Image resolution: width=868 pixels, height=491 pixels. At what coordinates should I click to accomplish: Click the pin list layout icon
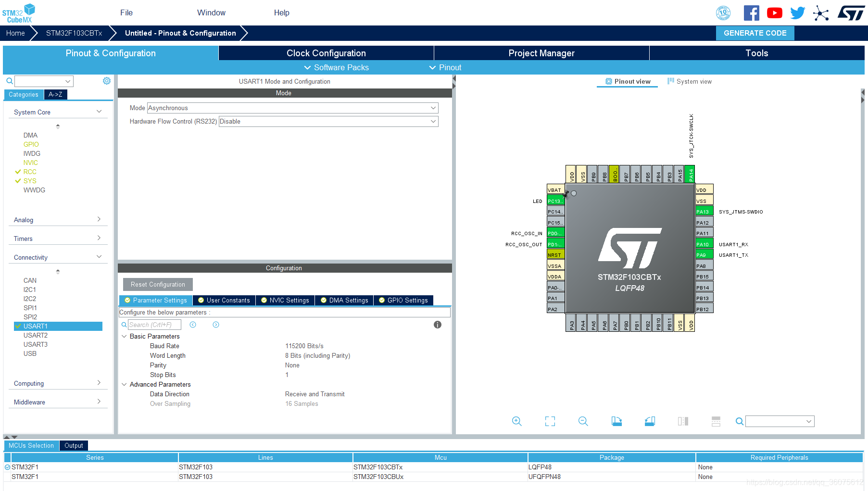click(716, 421)
